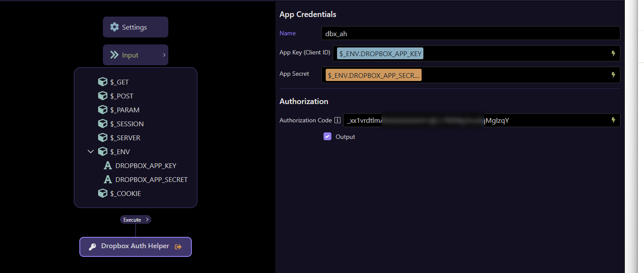
Task: Click the info icon next to Authorization Code label
Action: [x=337, y=120]
